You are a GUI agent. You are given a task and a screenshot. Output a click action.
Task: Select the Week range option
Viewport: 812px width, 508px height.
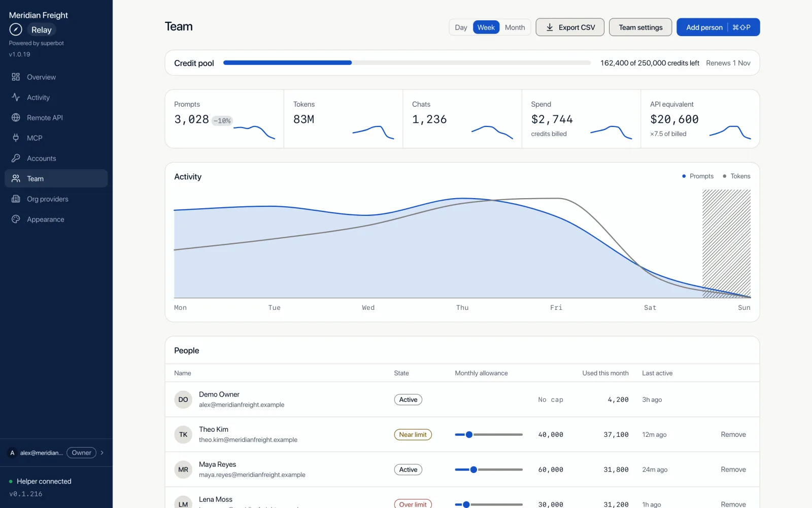point(486,27)
